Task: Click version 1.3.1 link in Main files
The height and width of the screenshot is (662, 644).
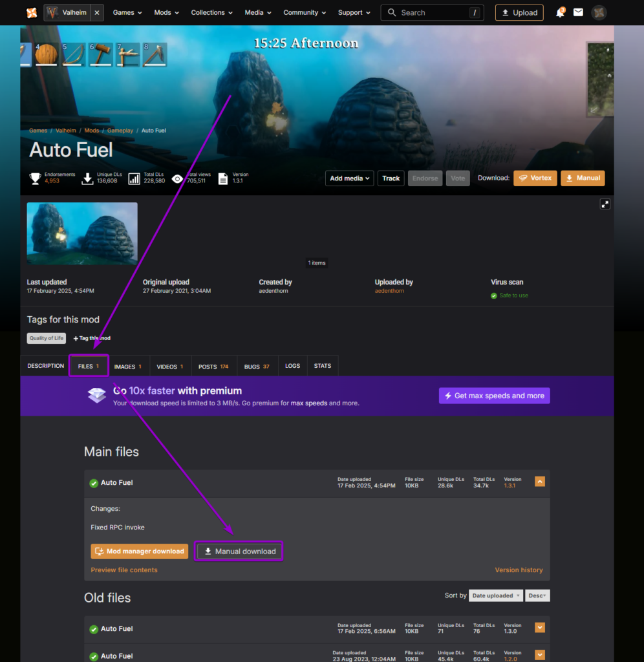Action: click(x=510, y=486)
